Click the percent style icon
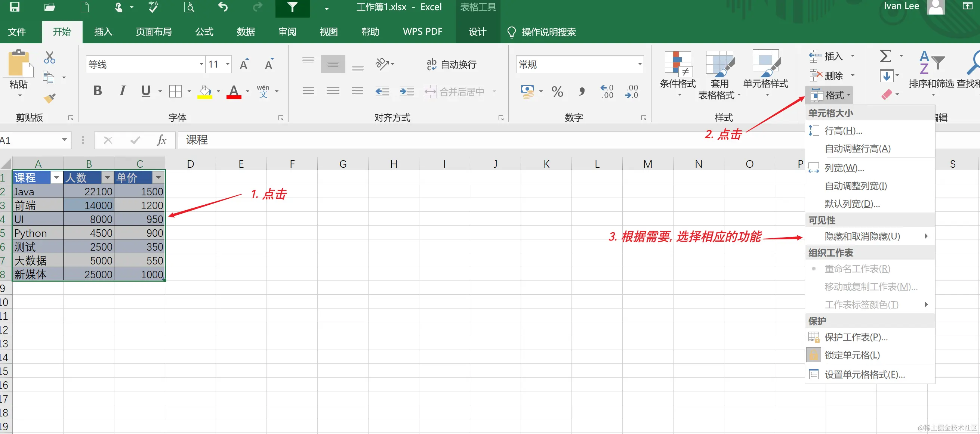The height and width of the screenshot is (434, 980). tap(557, 92)
